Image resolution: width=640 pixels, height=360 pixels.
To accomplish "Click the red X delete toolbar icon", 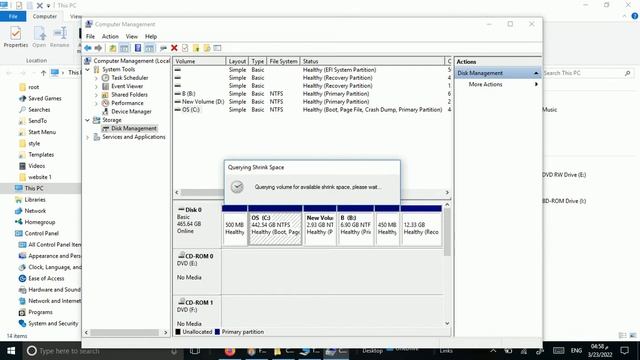I will (174, 48).
